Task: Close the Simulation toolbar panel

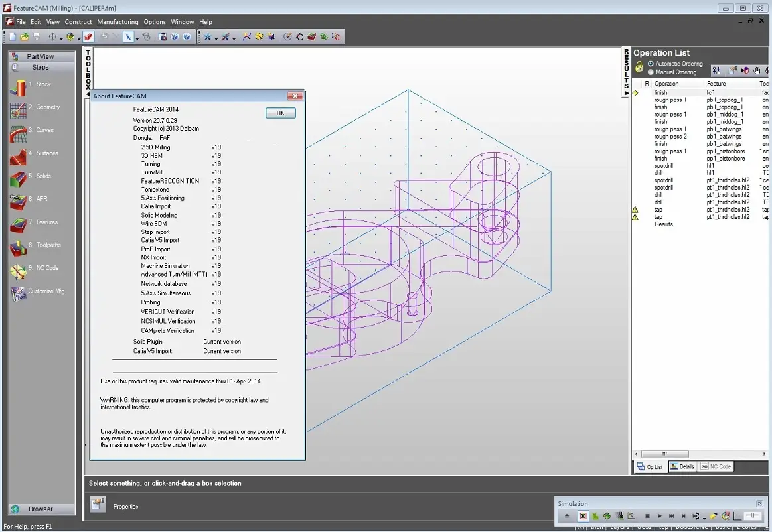Action: 759,504
